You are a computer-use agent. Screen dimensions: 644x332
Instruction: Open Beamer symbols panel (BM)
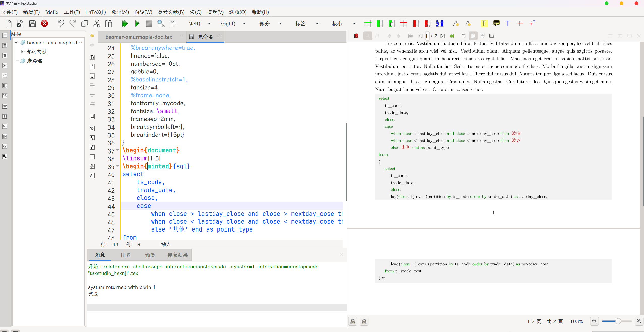pyautogui.click(x=5, y=136)
